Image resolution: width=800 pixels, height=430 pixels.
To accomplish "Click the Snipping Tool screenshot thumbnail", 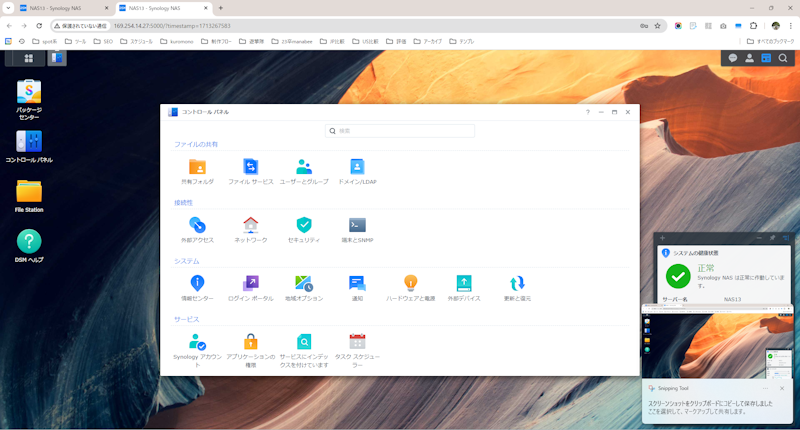I will point(718,341).
